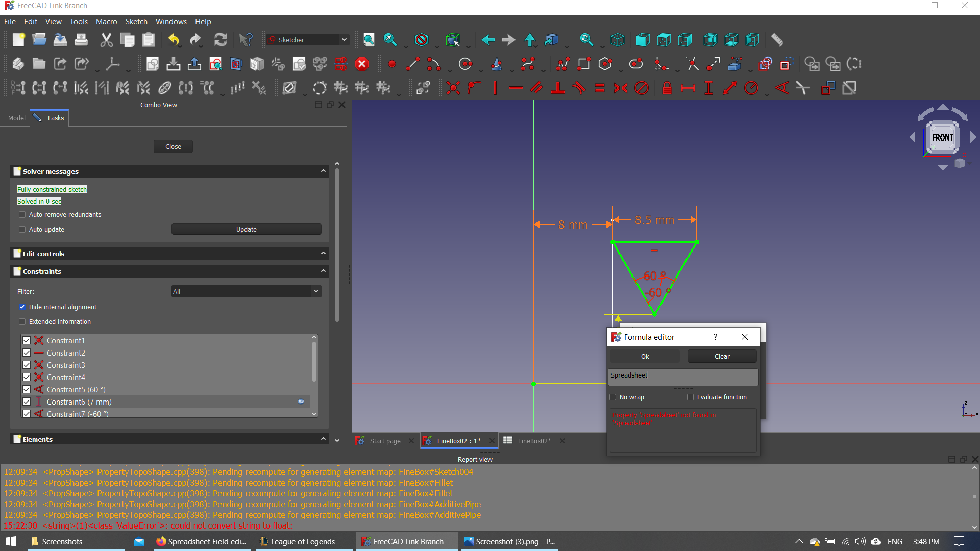Image resolution: width=980 pixels, height=551 pixels.
Task: Collapse the Solver messages section
Action: 323,171
